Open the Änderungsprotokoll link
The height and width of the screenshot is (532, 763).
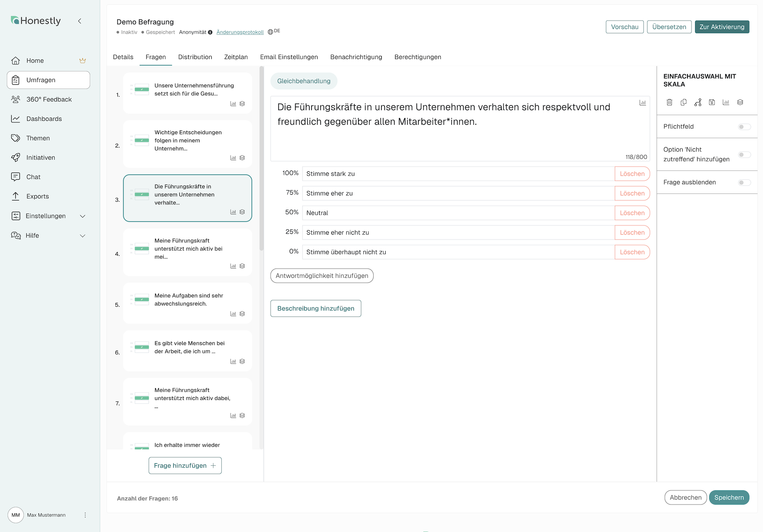[240, 32]
